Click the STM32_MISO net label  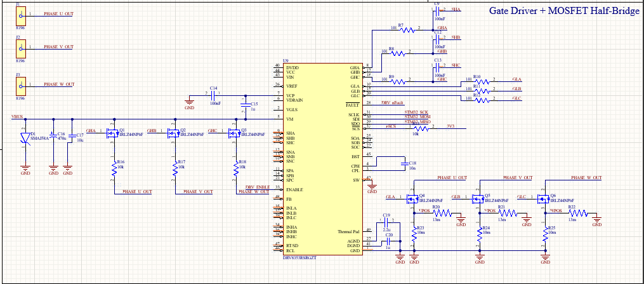click(x=419, y=121)
